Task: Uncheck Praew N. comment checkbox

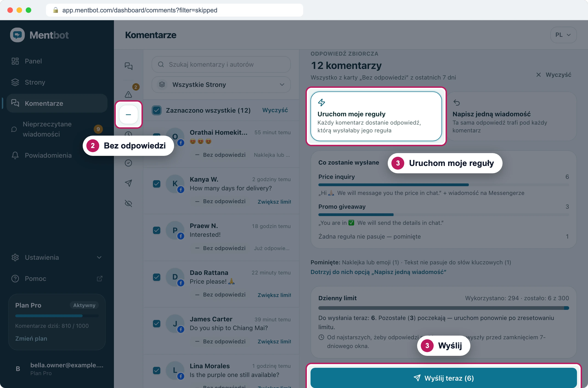Action: (x=156, y=230)
